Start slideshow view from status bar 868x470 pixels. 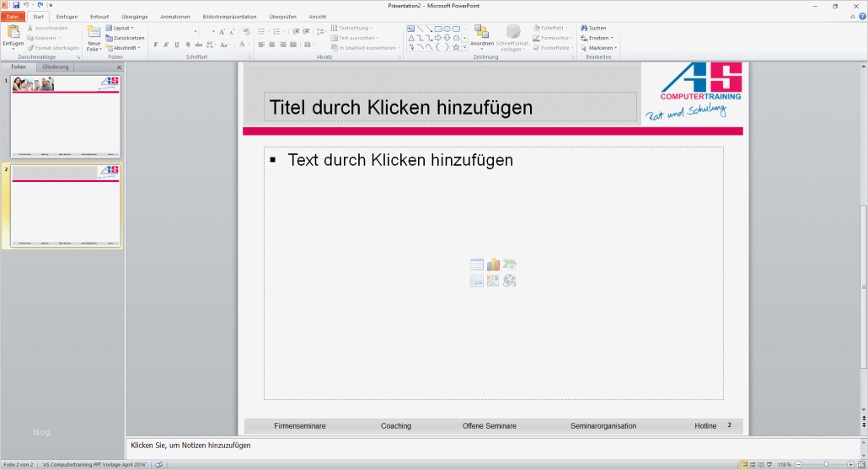(769, 464)
